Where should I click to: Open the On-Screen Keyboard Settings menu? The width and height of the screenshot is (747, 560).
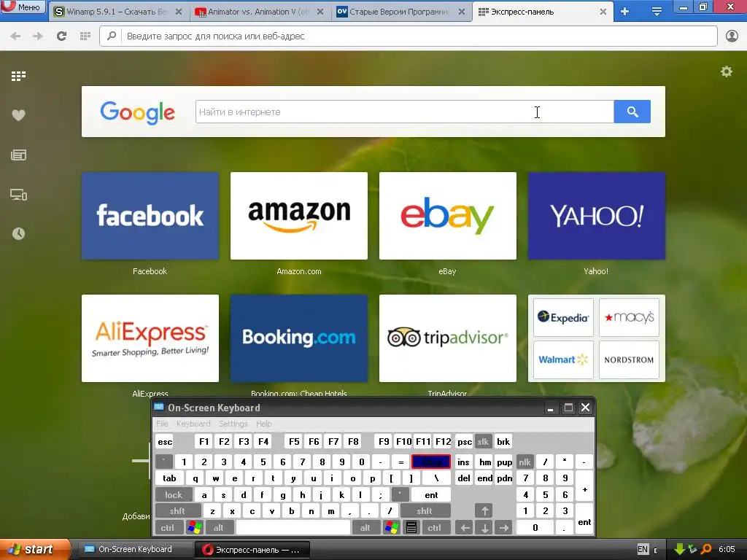pyautogui.click(x=233, y=424)
